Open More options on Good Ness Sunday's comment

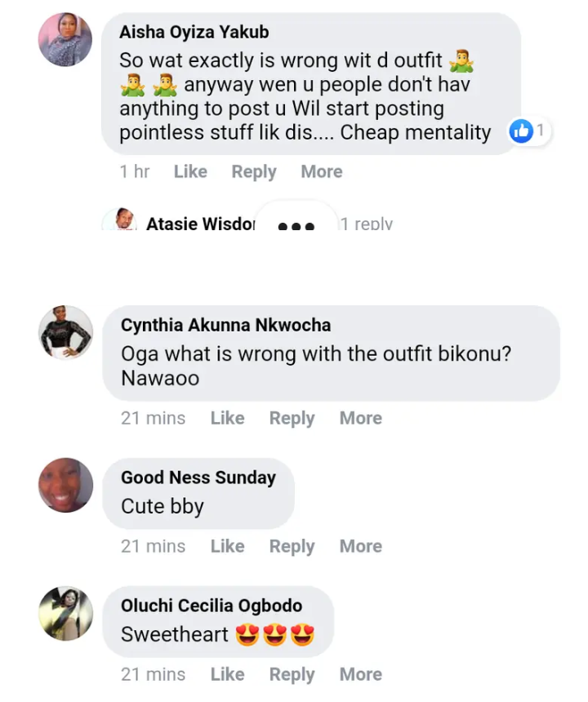[361, 546]
